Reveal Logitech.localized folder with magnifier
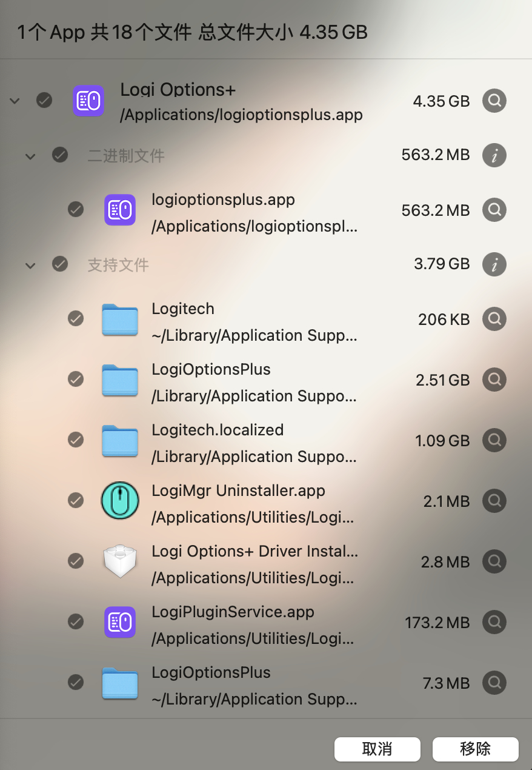The height and width of the screenshot is (770, 532). click(x=494, y=440)
